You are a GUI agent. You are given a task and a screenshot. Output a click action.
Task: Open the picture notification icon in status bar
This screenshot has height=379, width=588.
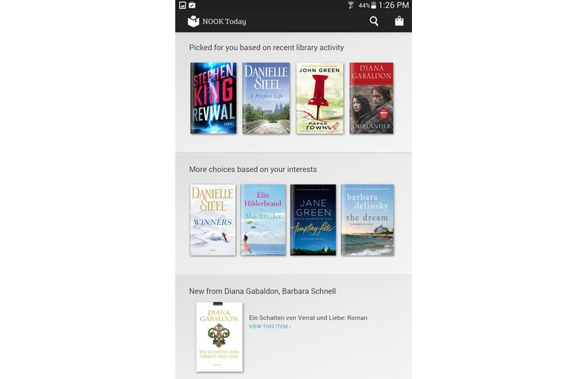(183, 5)
